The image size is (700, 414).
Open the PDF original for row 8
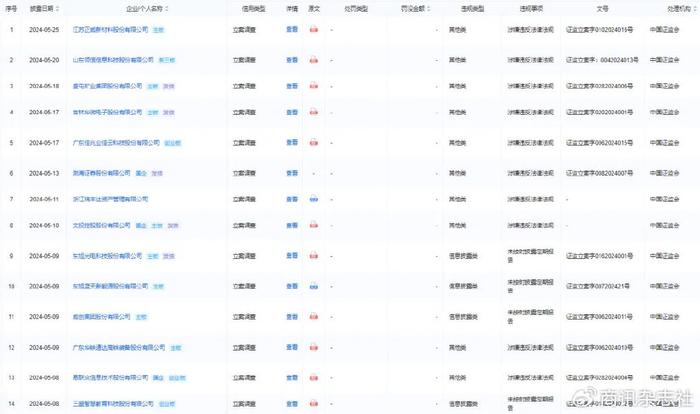pyautogui.click(x=314, y=225)
